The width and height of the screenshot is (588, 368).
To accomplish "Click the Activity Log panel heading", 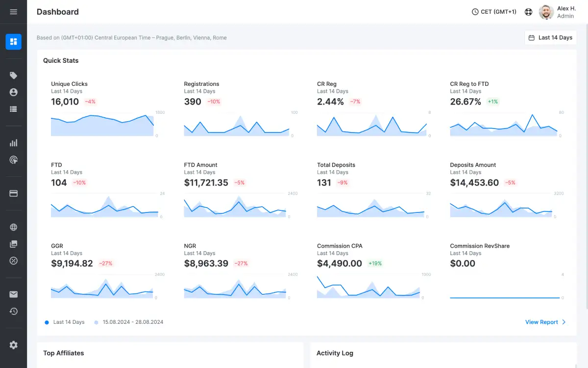I will 335,353.
